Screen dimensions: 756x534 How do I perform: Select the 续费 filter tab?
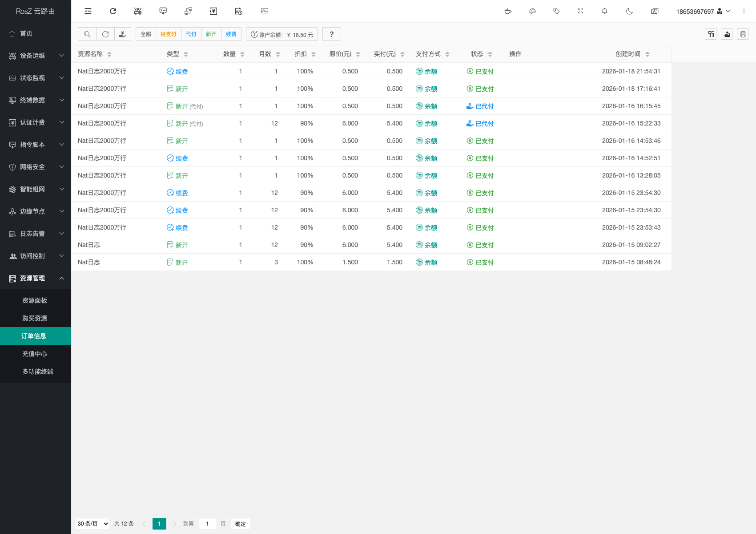231,34
